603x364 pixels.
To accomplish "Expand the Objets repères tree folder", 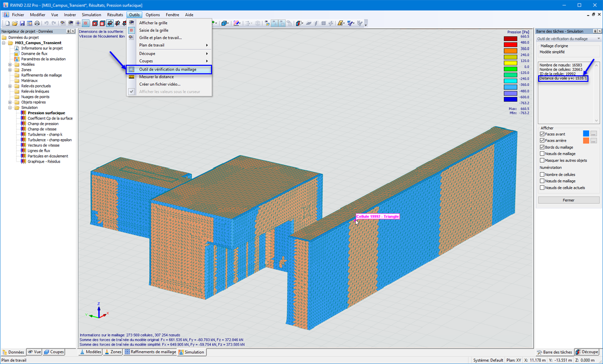I will pos(10,102).
